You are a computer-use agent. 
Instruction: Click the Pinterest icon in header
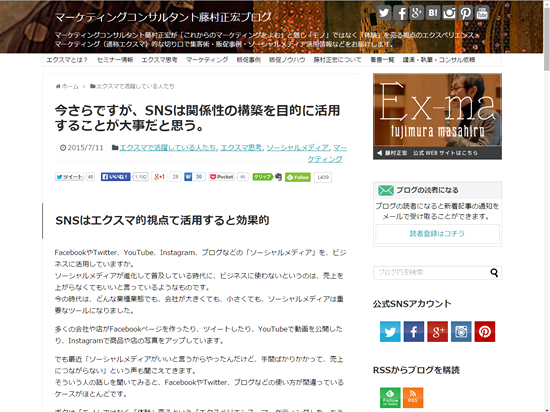click(x=466, y=13)
